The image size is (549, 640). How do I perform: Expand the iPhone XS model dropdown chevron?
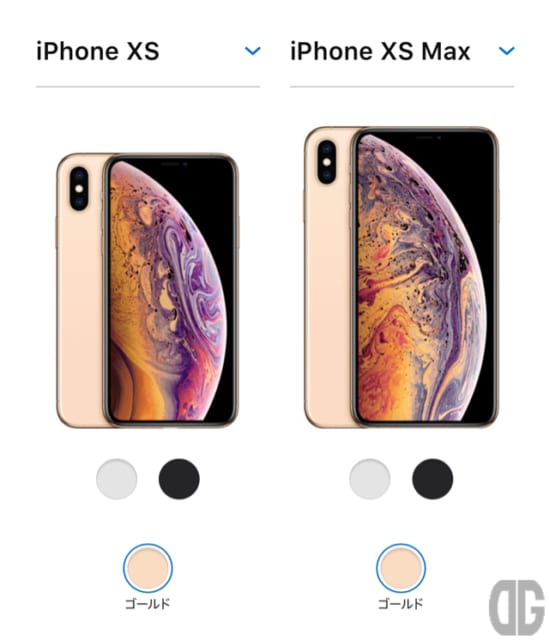(x=252, y=51)
